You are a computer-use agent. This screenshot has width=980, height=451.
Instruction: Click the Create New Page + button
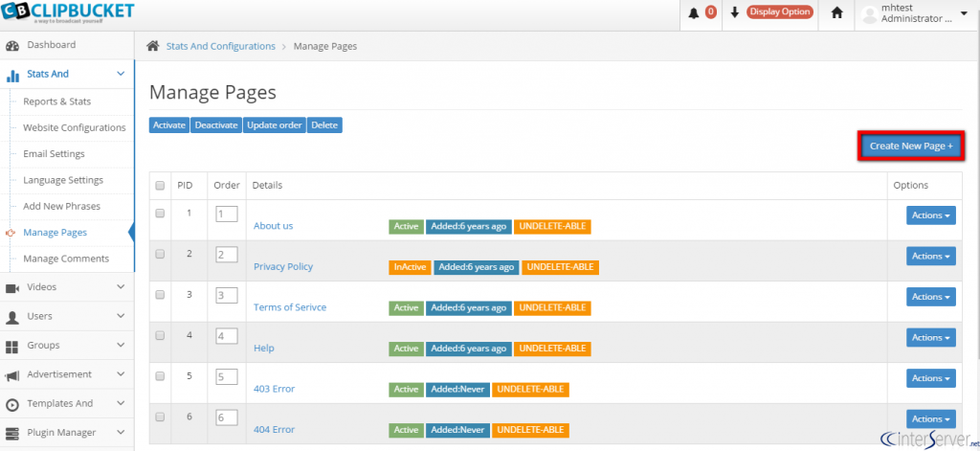point(911,146)
